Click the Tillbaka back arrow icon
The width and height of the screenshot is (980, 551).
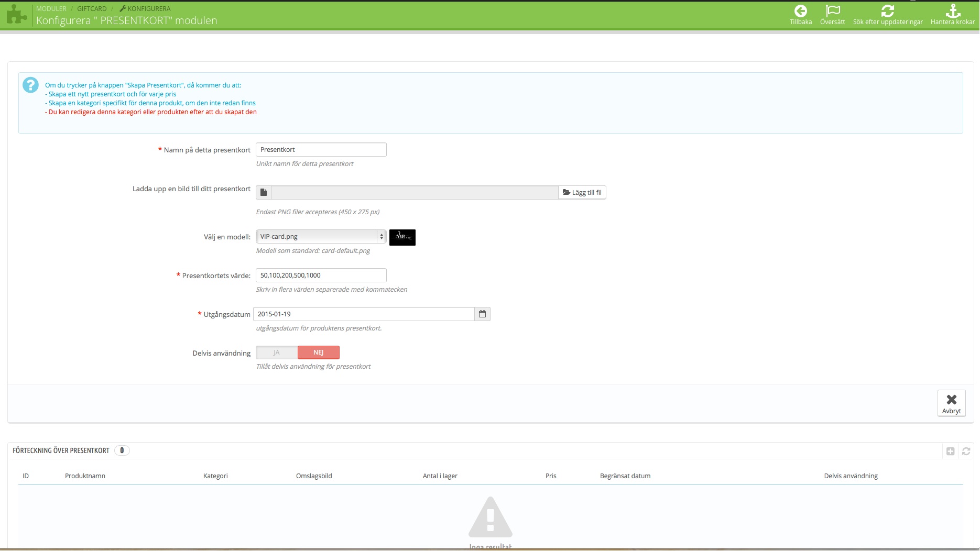[x=800, y=11]
